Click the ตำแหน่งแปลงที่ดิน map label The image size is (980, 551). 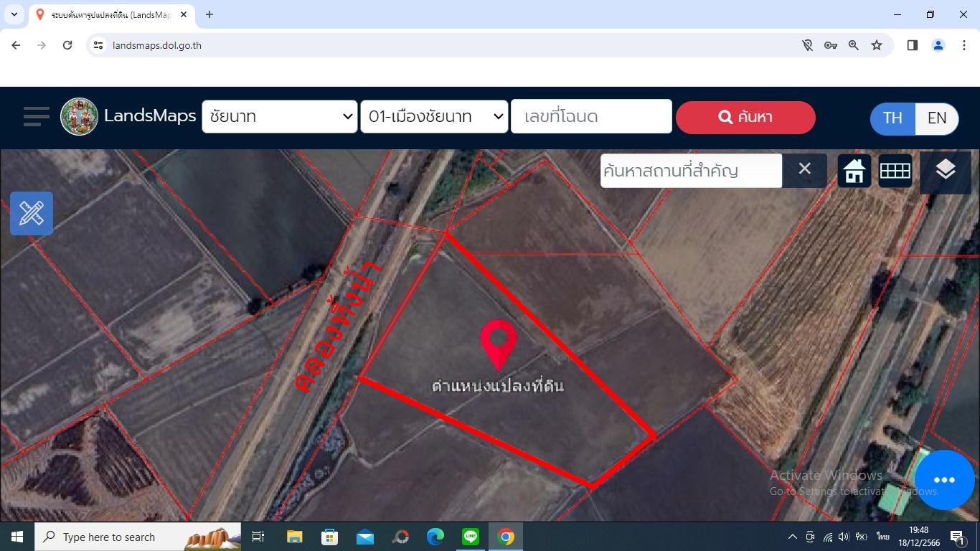tap(498, 386)
